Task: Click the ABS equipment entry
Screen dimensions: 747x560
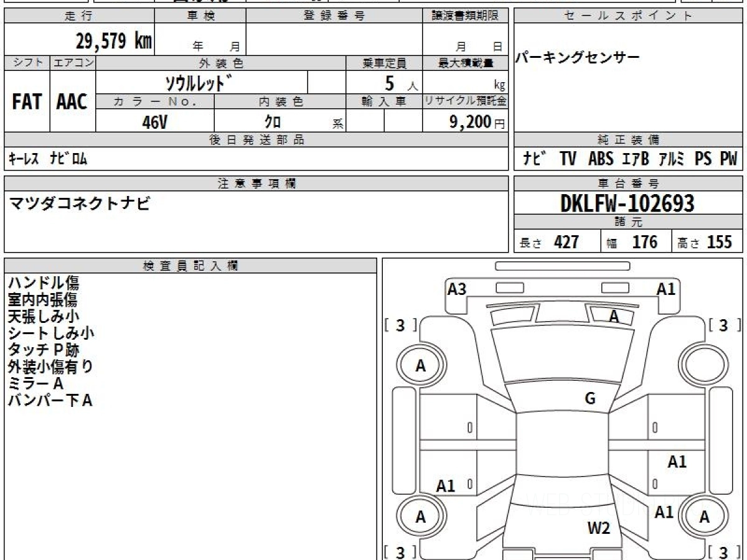Action: click(x=601, y=159)
